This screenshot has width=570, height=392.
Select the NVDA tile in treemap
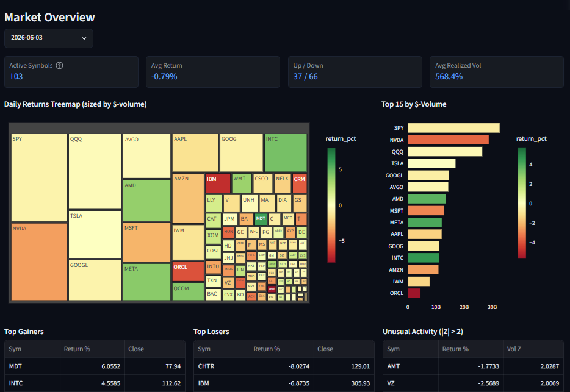click(39, 262)
